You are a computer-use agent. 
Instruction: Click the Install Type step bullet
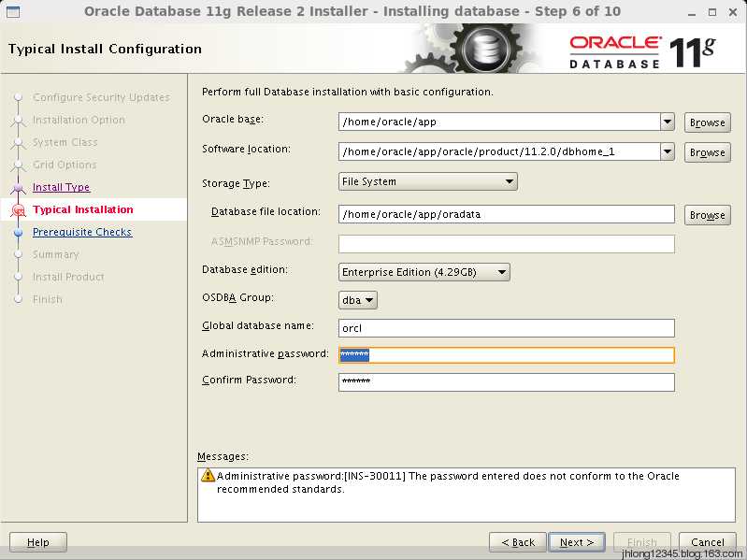point(18,188)
